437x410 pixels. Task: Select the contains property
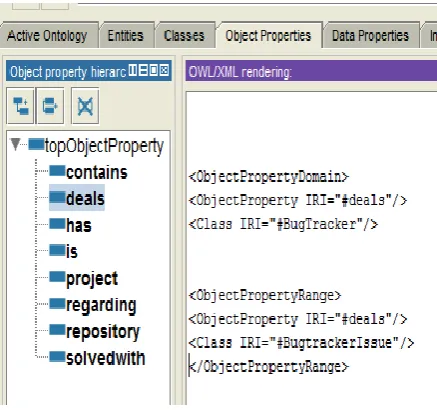pyautogui.click(x=97, y=172)
